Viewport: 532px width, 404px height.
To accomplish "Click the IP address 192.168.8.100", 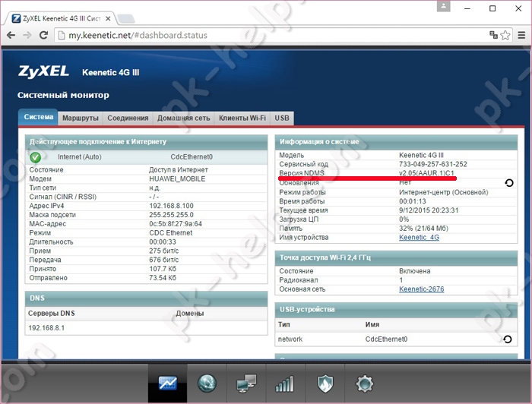I will pos(171,206).
